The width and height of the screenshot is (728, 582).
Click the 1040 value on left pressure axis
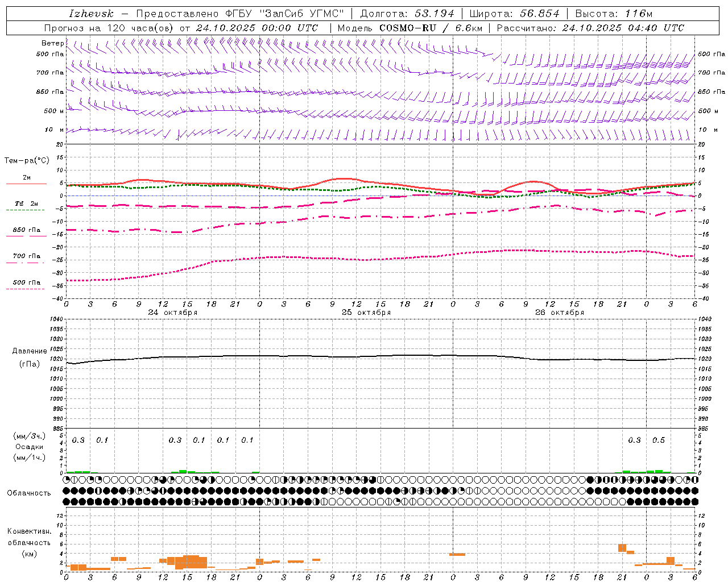coord(56,319)
